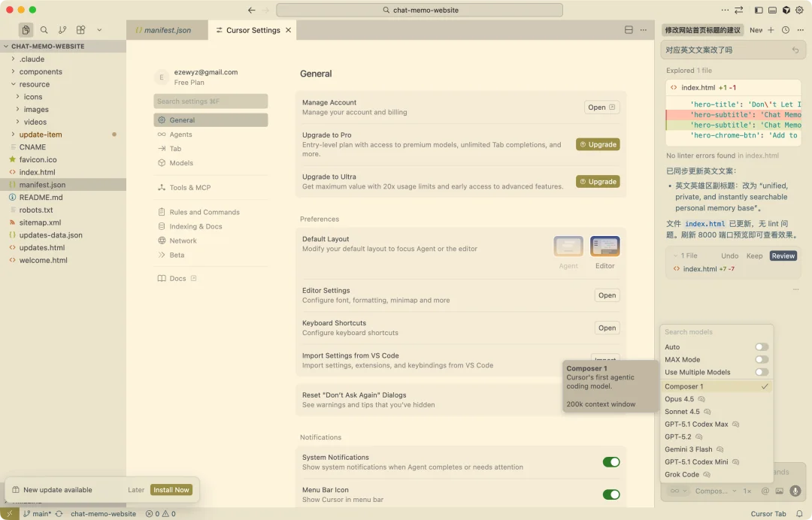Select Models in settings sidebar
812x520 pixels.
click(181, 163)
